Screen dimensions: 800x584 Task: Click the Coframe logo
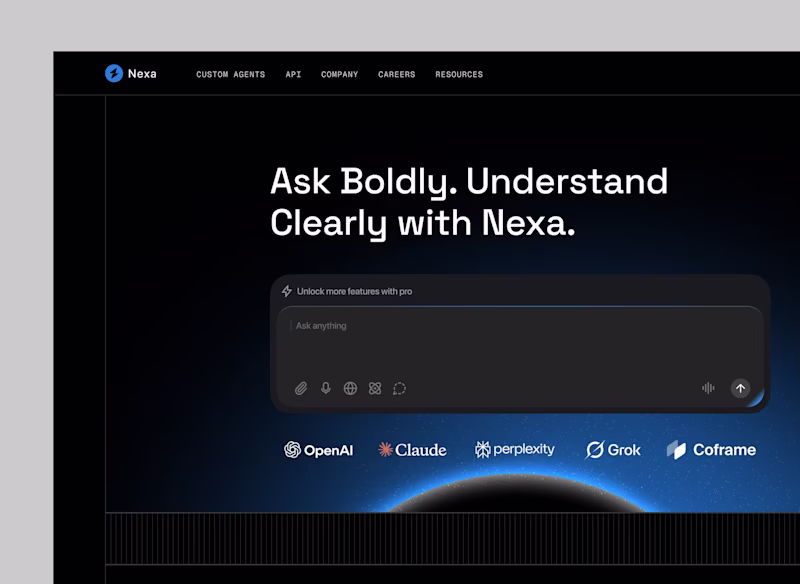coord(711,450)
